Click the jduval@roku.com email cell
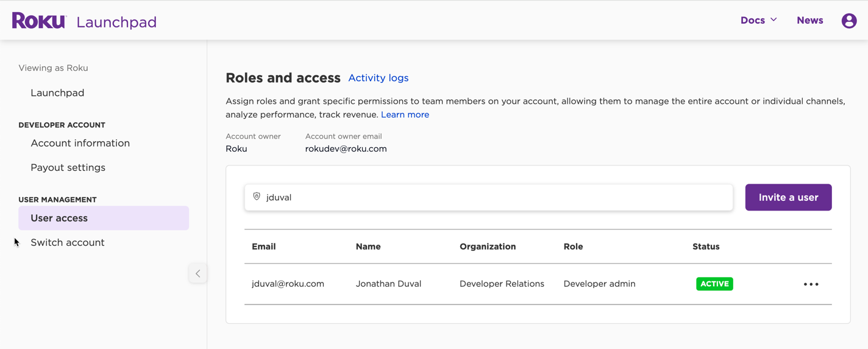This screenshot has height=349, width=868. pos(288,284)
